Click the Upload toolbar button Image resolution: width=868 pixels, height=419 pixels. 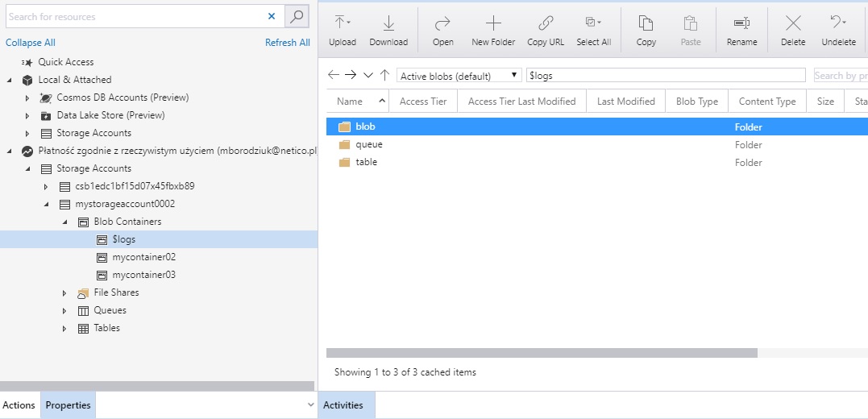[342, 31]
